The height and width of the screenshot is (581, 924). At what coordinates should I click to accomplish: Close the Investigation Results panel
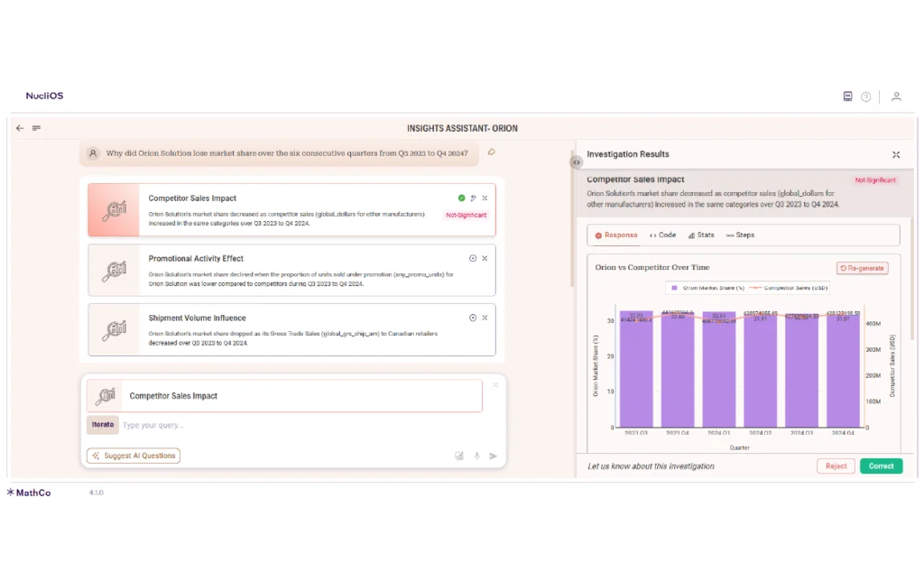896,154
